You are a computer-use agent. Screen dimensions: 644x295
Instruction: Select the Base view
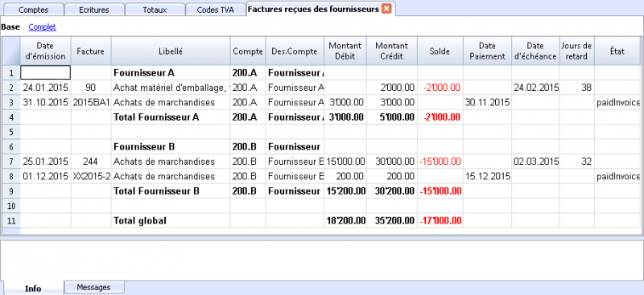[x=10, y=27]
